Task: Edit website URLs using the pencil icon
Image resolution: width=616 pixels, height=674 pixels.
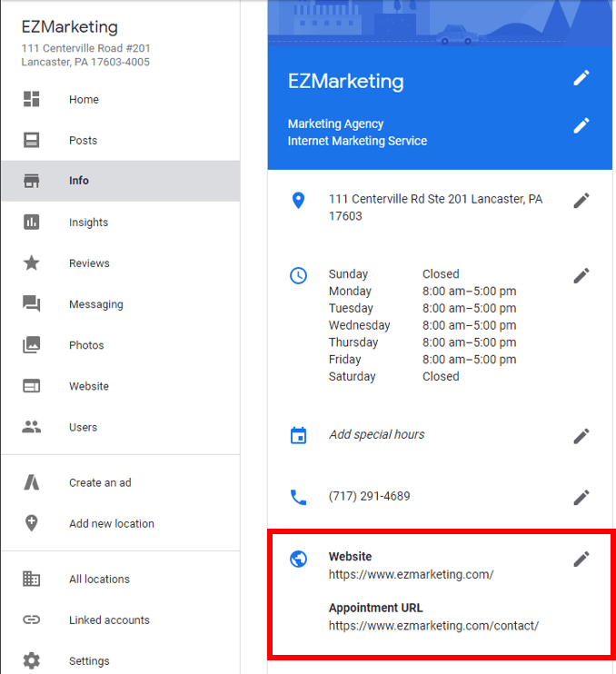Action: 581,559
